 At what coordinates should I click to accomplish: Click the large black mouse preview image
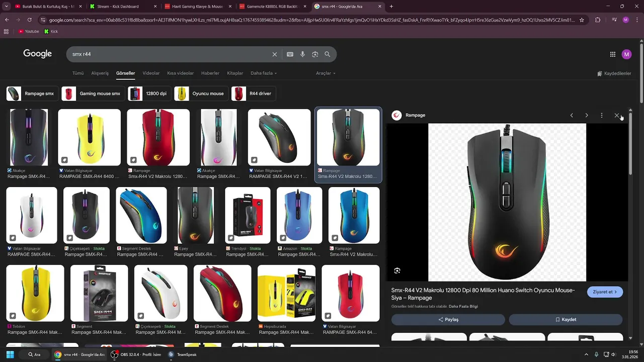(507, 202)
